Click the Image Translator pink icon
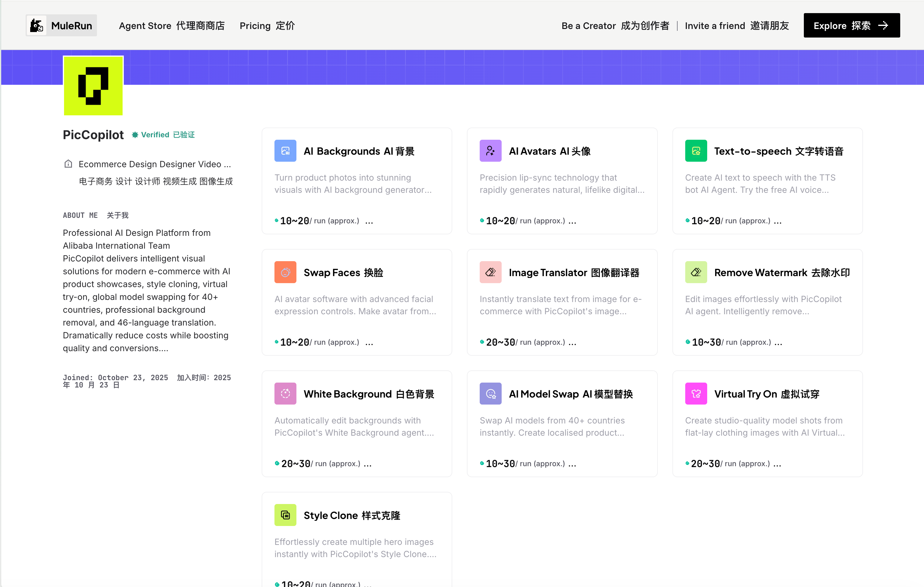 pos(490,272)
